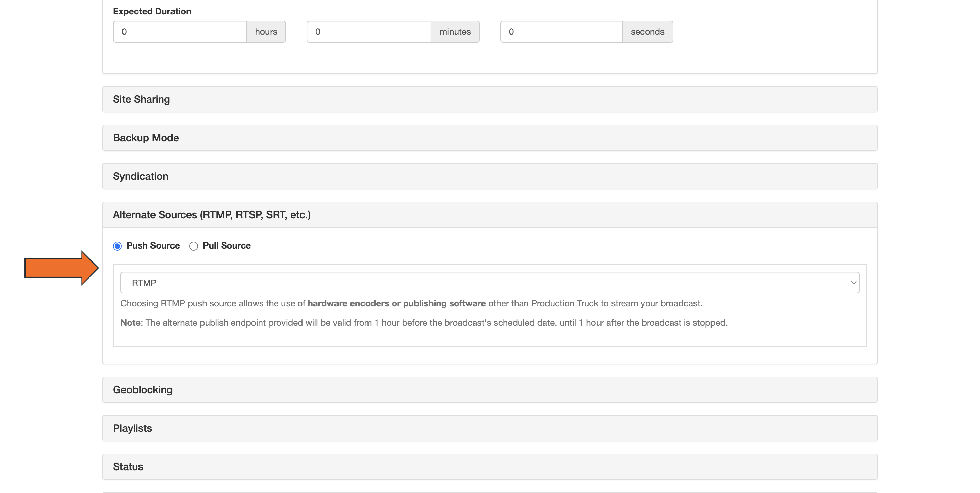
Task: Expand the Geoblocking section
Action: [143, 389]
